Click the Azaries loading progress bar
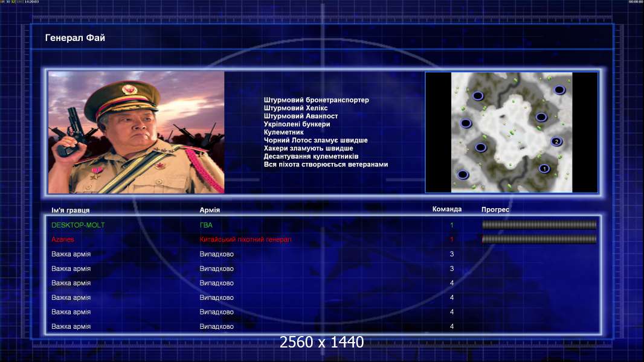 tap(539, 240)
